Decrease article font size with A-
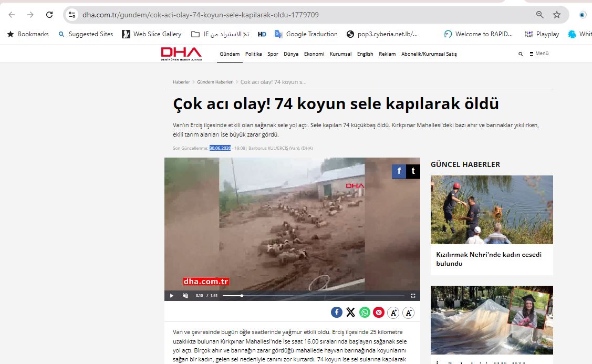 point(408,313)
